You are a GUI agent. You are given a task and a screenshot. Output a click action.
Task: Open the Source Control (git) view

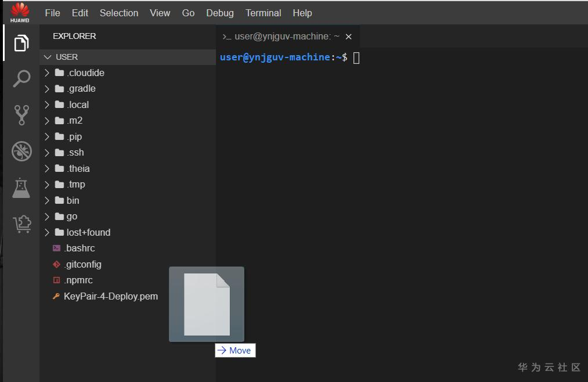pyautogui.click(x=21, y=115)
